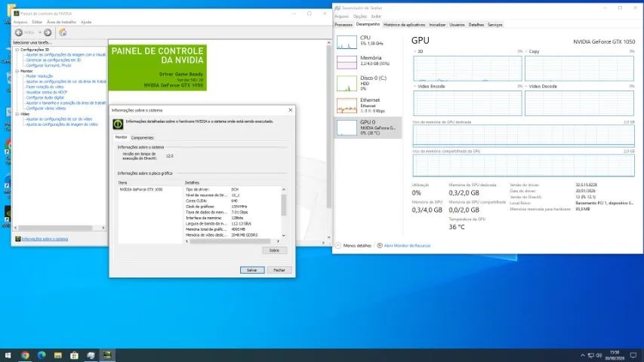Image resolution: width=644 pixels, height=362 pixels.
Task: Click the system information icon near link
Action: pyautogui.click(x=17, y=239)
